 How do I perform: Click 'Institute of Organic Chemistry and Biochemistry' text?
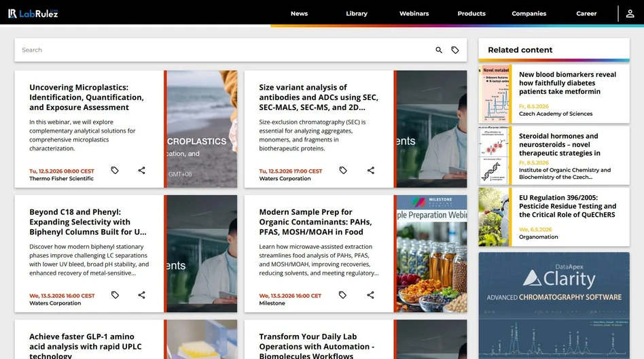tap(565, 173)
